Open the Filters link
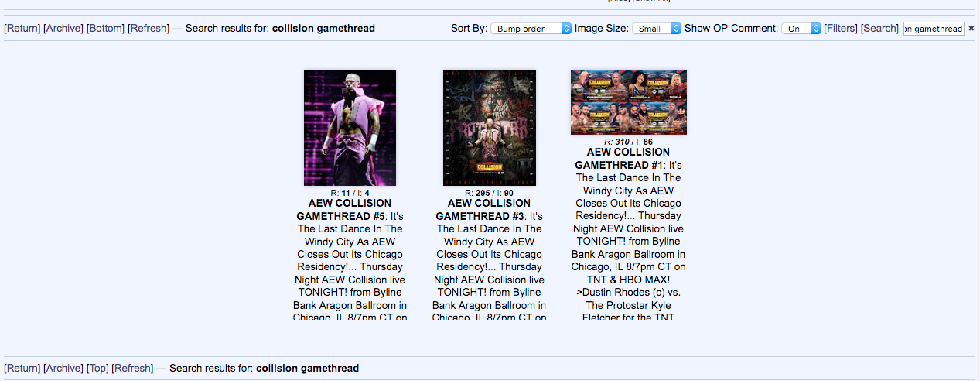The width and height of the screenshot is (980, 381). point(841,29)
